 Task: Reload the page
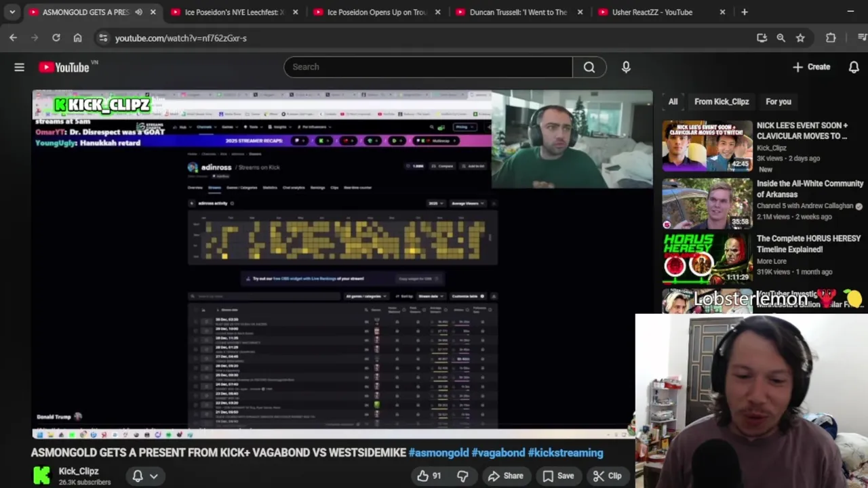coord(56,38)
